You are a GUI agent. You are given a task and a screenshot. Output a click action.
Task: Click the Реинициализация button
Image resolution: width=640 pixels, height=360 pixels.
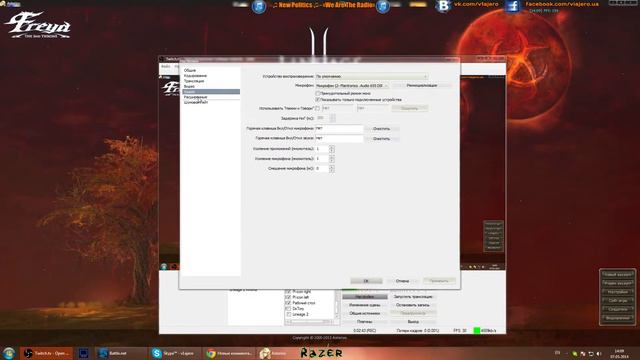[x=422, y=86]
